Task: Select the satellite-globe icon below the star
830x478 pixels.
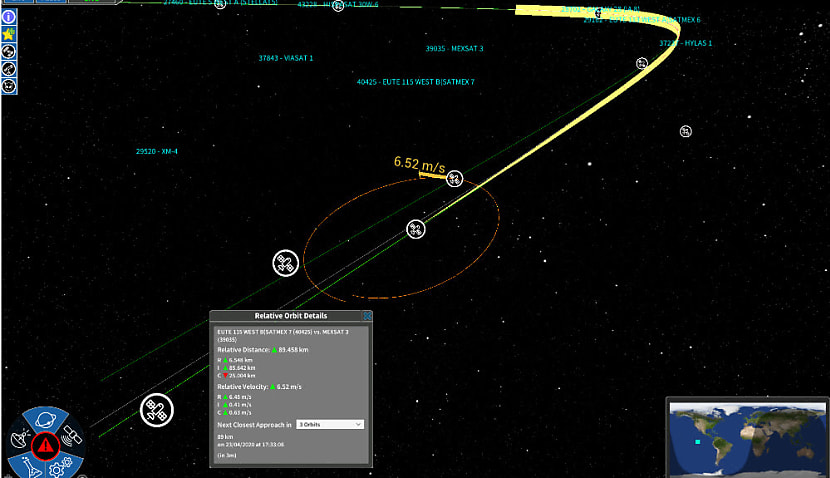Action: (8, 51)
